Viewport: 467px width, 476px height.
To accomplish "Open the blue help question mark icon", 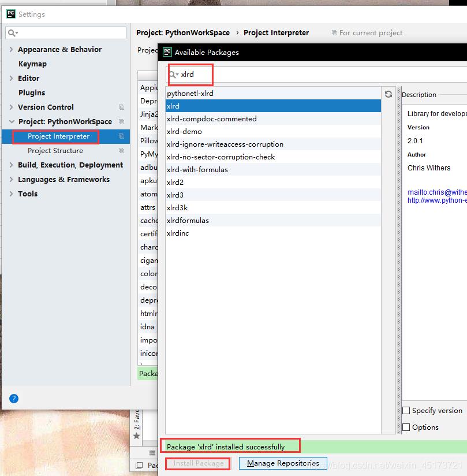I will click(x=14, y=398).
